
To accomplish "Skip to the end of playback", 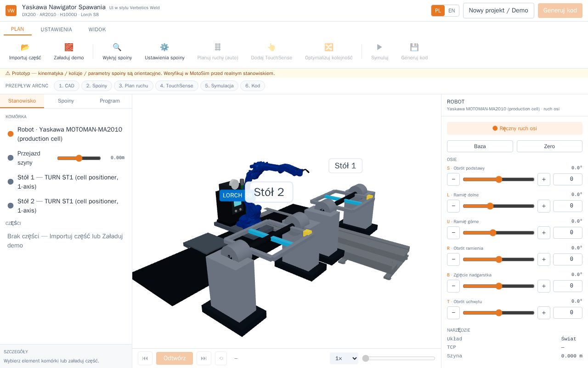I will [204, 358].
